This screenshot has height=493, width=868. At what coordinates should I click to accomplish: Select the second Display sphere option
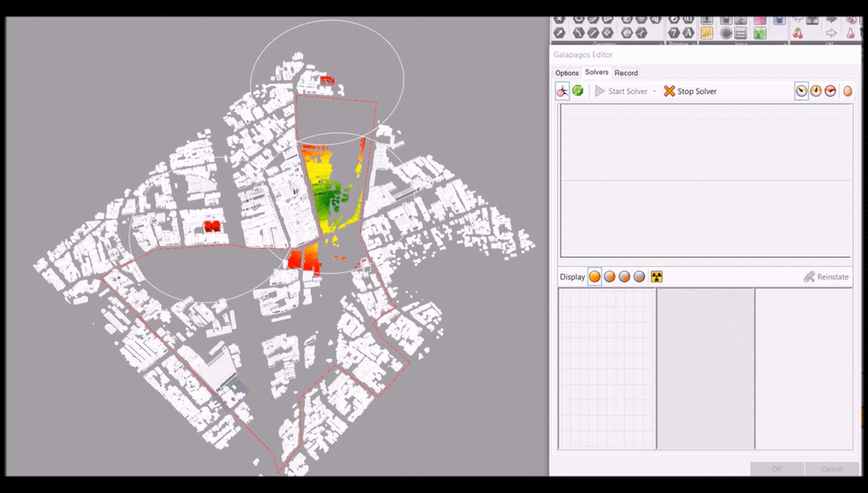pos(609,277)
